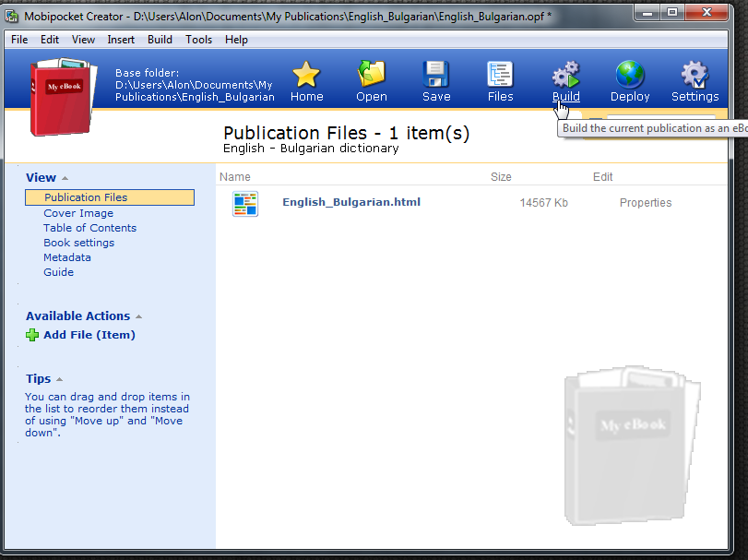Click the green plus Add File icon
This screenshot has width=748, height=560.
tap(32, 335)
